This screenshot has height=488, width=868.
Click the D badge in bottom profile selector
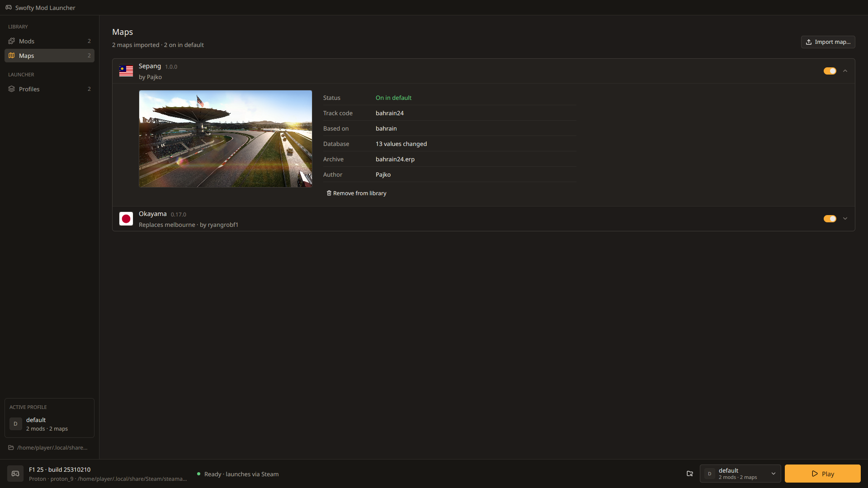(x=710, y=474)
